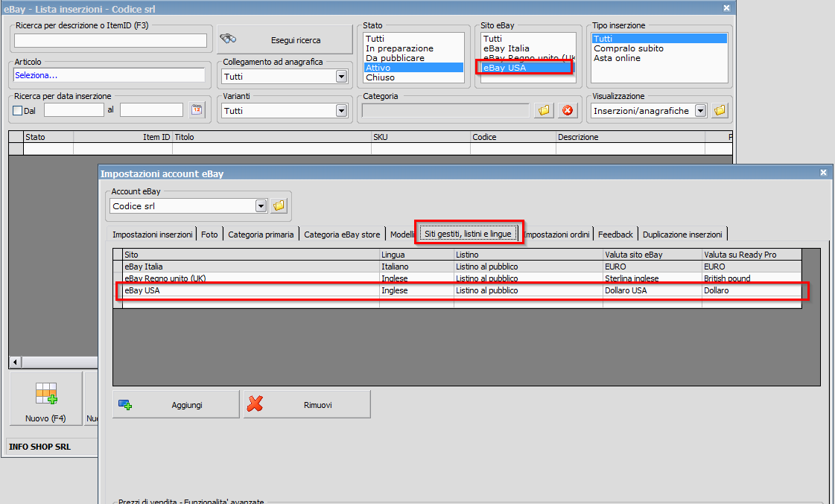835x504 pixels.
Task: Open the Impostazioni ordini tab
Action: pos(558,235)
